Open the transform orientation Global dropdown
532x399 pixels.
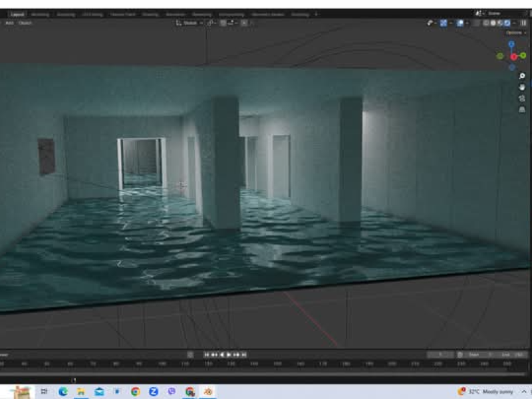coord(190,23)
